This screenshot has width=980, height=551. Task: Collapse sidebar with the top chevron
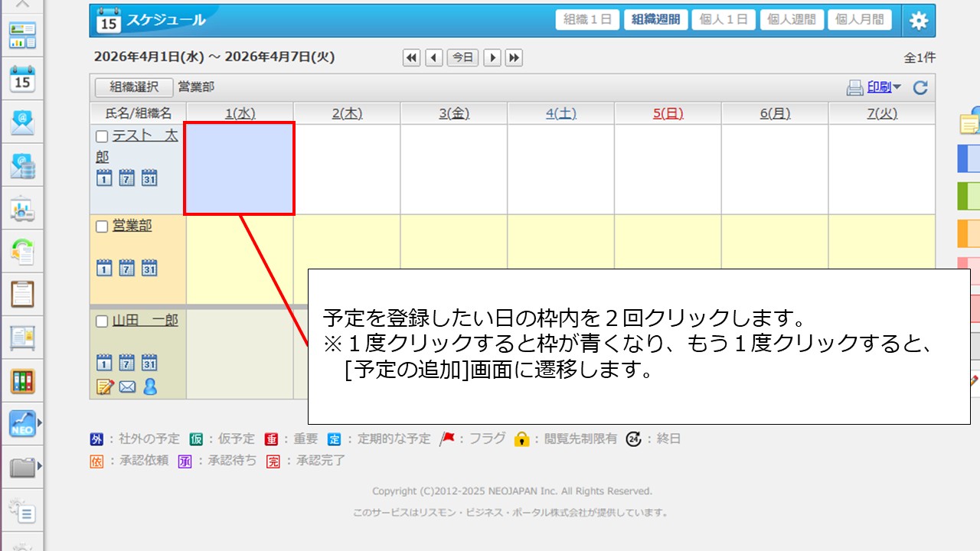pos(22,4)
